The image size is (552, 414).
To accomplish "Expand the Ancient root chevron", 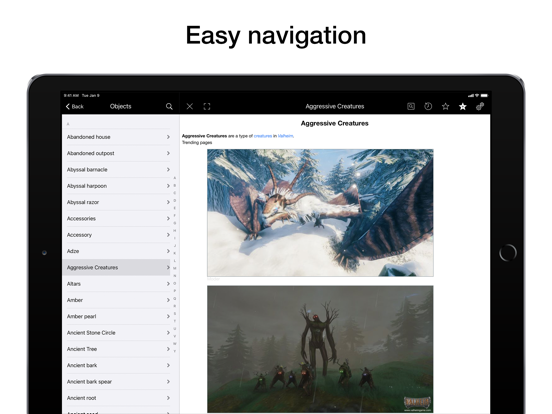I will pyautogui.click(x=168, y=398).
